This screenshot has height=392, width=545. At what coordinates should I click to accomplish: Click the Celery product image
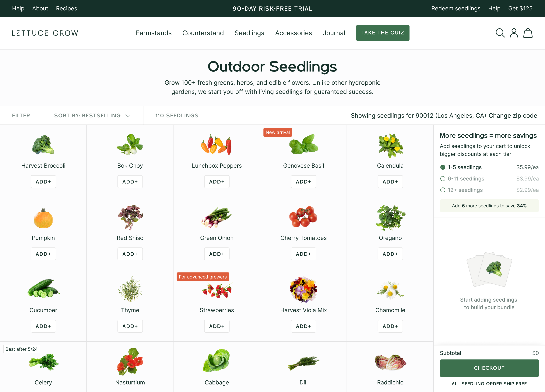[44, 362]
